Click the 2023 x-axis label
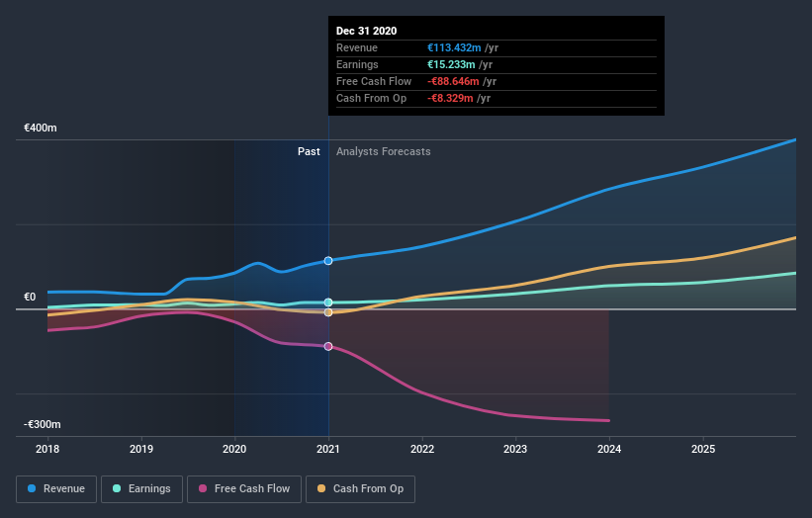The height and width of the screenshot is (518, 812). pyautogui.click(x=515, y=449)
